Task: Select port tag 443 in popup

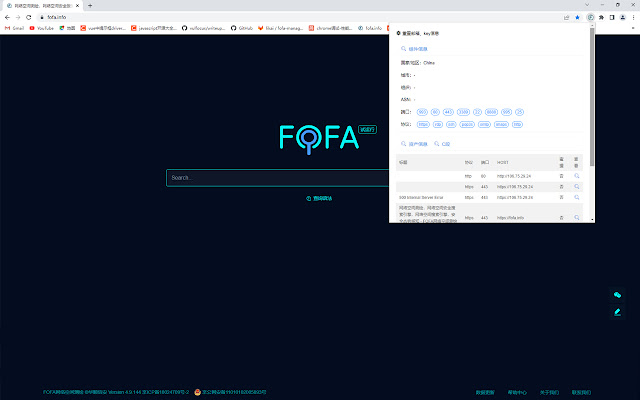Action: pyautogui.click(x=448, y=112)
